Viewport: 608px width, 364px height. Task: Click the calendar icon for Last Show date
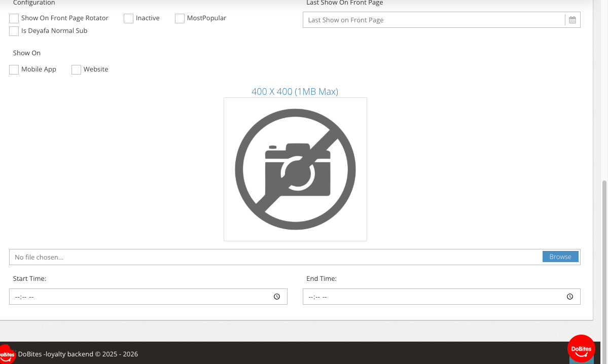pos(572,20)
